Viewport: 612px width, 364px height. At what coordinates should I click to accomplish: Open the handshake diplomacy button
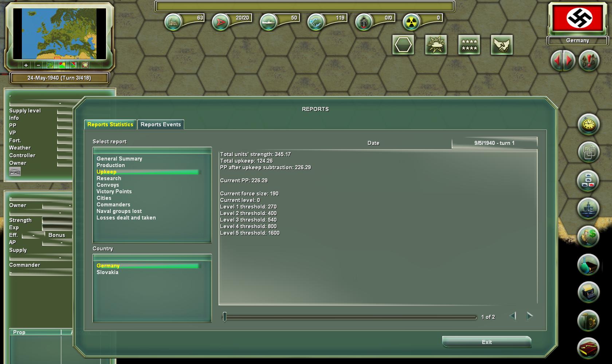coord(502,45)
